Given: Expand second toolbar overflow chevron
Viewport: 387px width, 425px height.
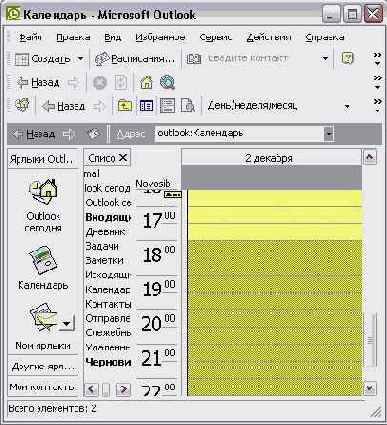Looking at the screenshot, I should [377, 82].
